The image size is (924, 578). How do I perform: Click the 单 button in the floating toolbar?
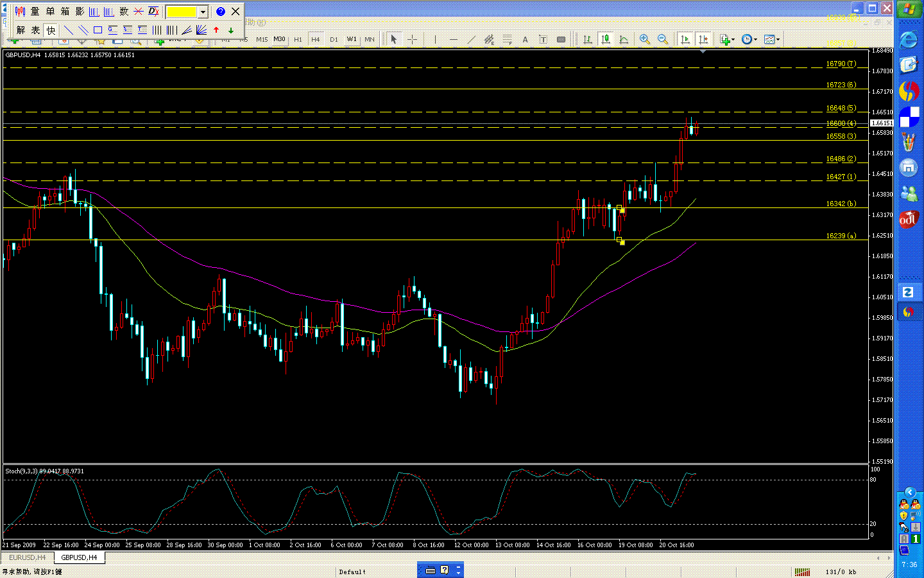[x=50, y=12]
